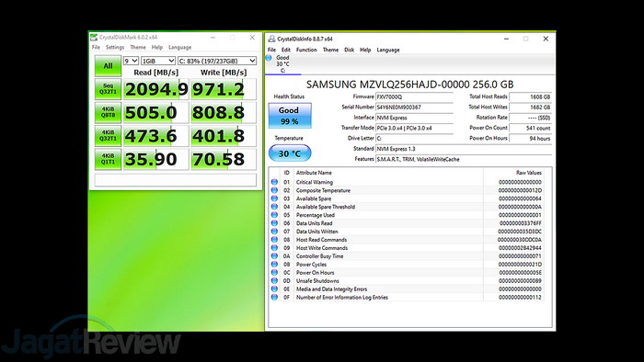Click status icon for Power On Hours row

point(274,272)
